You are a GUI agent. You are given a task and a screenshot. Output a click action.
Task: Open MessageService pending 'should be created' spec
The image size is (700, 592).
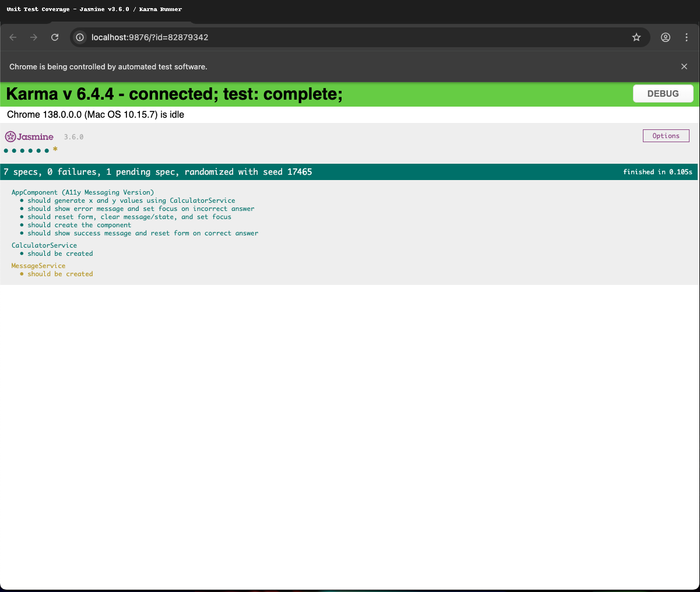(60, 274)
